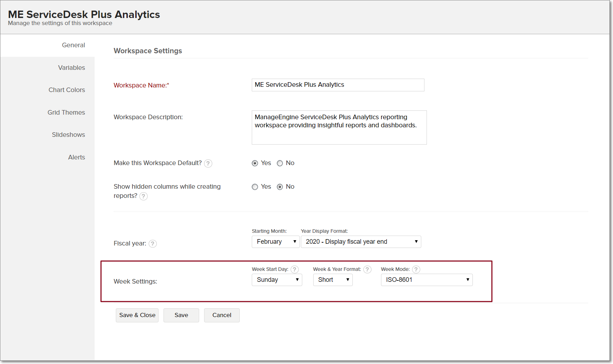
Task: Expand the Year Display Format dropdown
Action: tap(361, 242)
